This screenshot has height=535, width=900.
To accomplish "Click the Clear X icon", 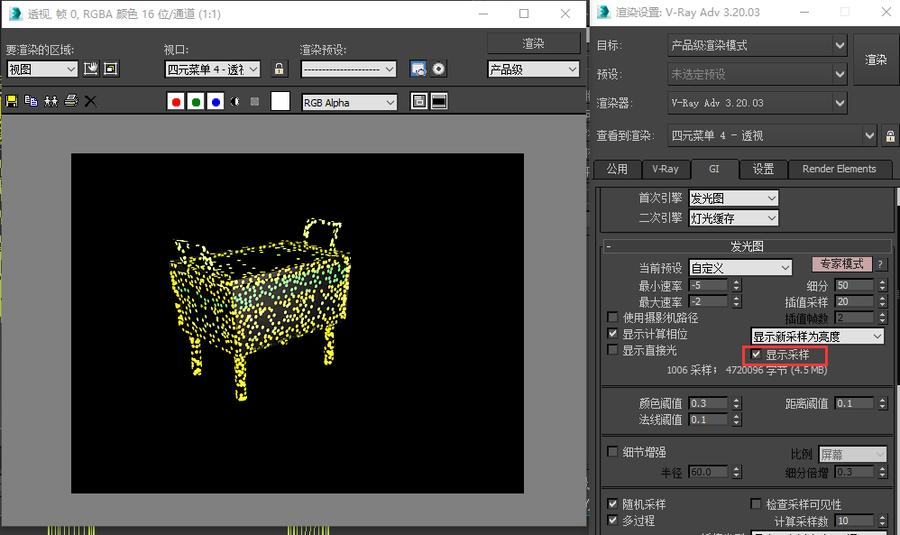I will coord(91,102).
